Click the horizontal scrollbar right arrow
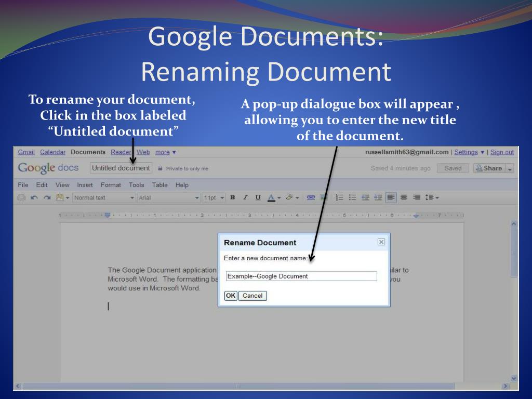The image size is (532, 399). coord(505,386)
